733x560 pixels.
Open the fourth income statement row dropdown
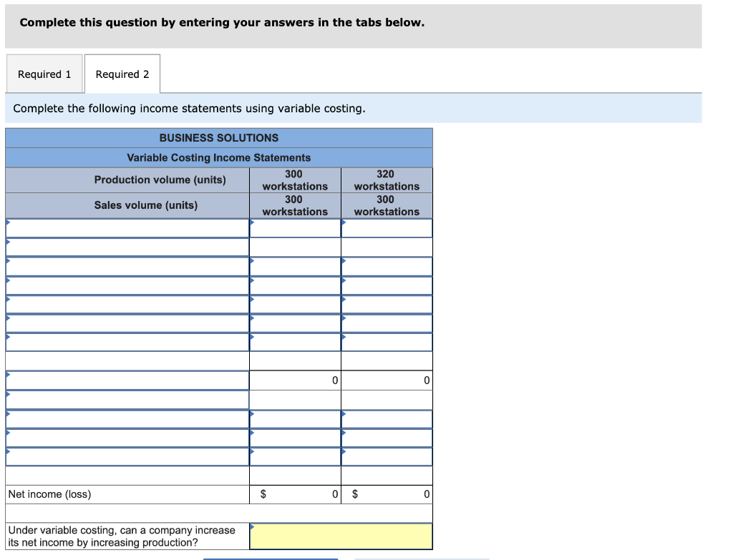pos(125,285)
